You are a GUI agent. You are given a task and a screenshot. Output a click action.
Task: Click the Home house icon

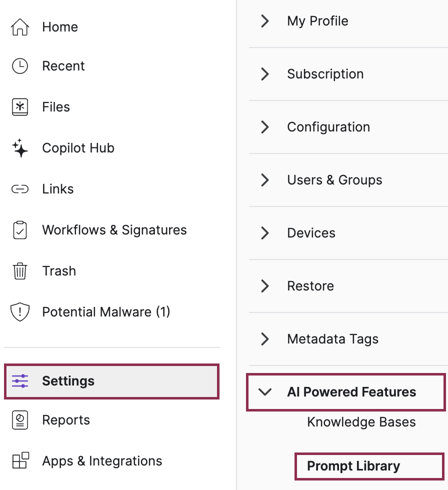[20, 27]
